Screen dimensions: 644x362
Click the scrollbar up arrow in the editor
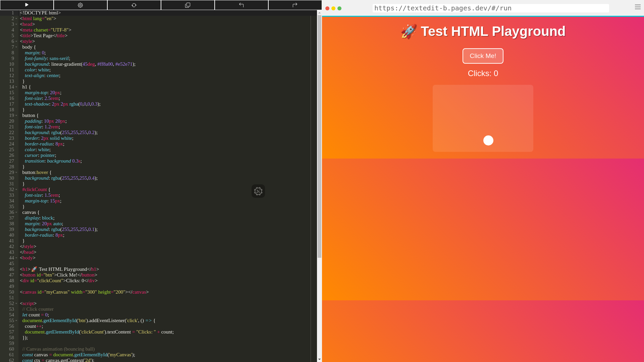pos(319,13)
